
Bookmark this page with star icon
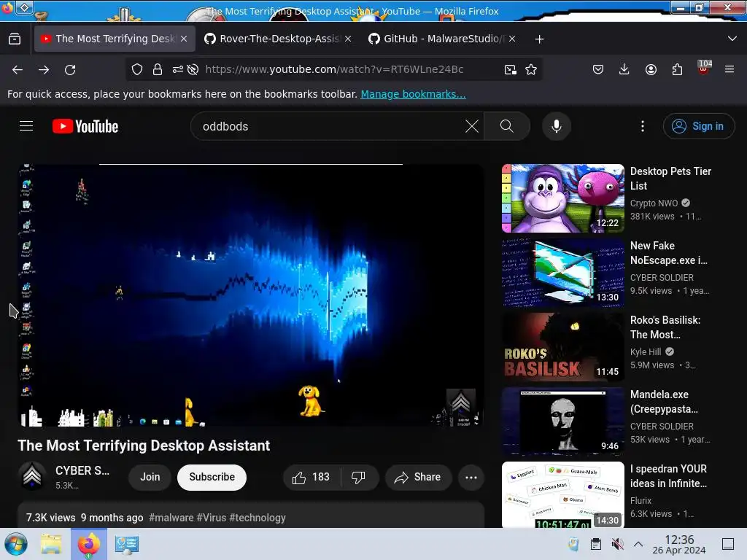pyautogui.click(x=531, y=69)
